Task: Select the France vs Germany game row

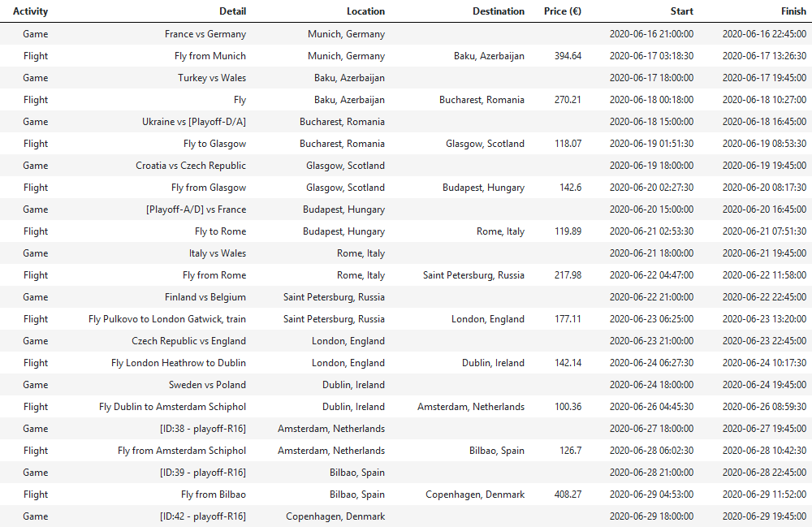Action: tap(406, 33)
